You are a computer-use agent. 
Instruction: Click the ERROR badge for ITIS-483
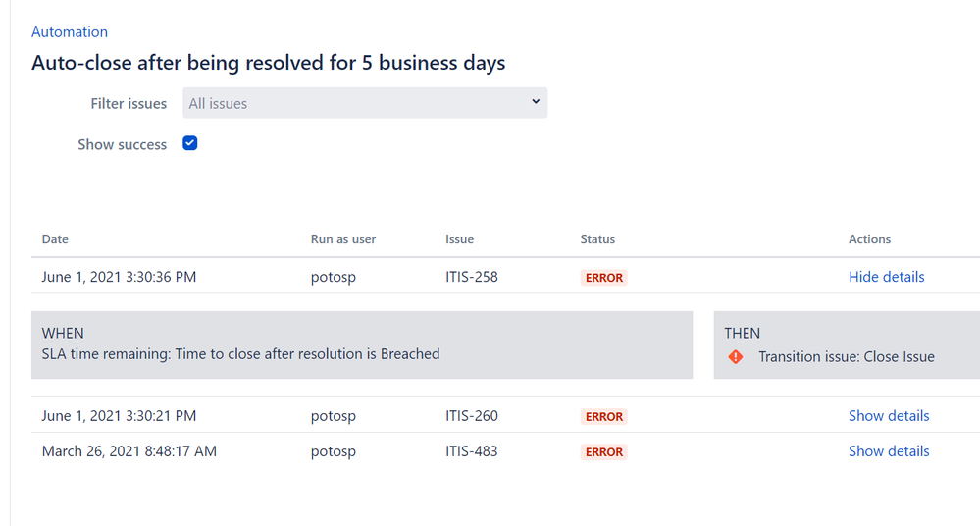tap(603, 451)
